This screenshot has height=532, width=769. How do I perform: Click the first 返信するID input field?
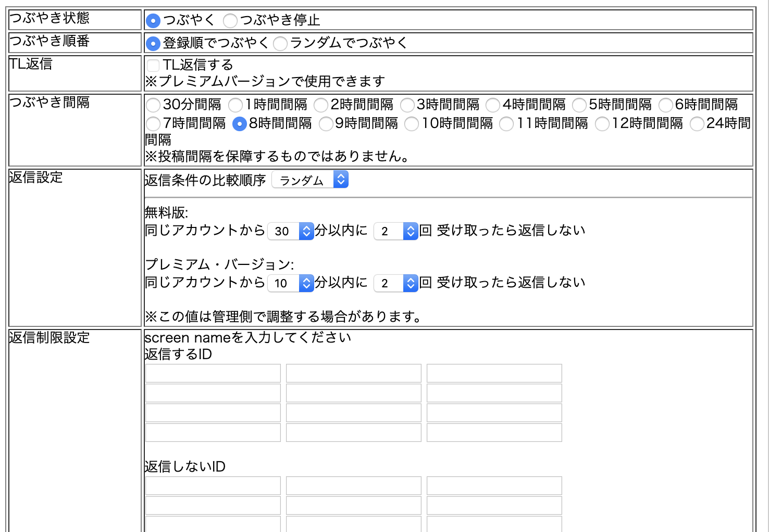tap(213, 373)
